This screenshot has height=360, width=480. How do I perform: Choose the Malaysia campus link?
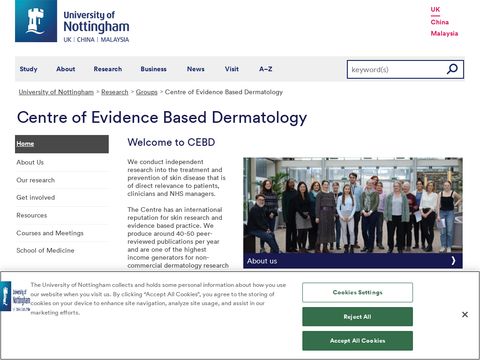point(444,33)
